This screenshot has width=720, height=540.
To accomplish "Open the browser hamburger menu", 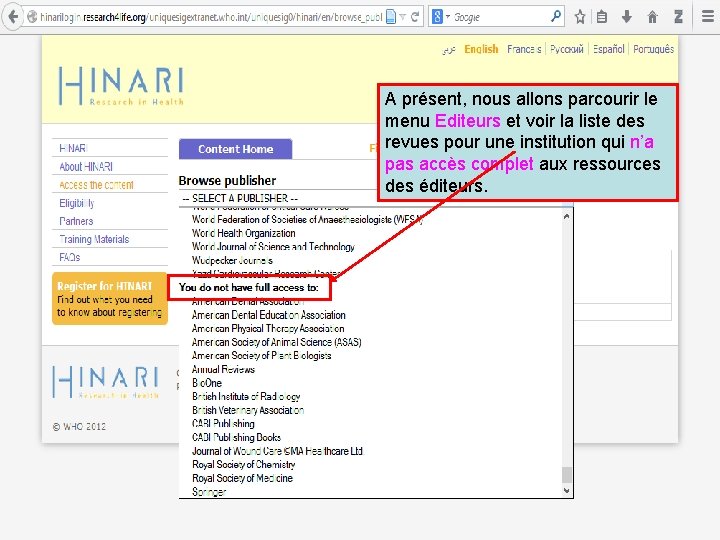I will (x=708, y=17).
